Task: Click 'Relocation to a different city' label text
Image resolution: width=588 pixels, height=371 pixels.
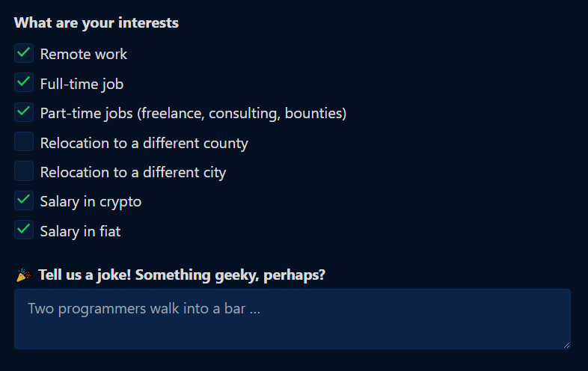Action: click(133, 173)
